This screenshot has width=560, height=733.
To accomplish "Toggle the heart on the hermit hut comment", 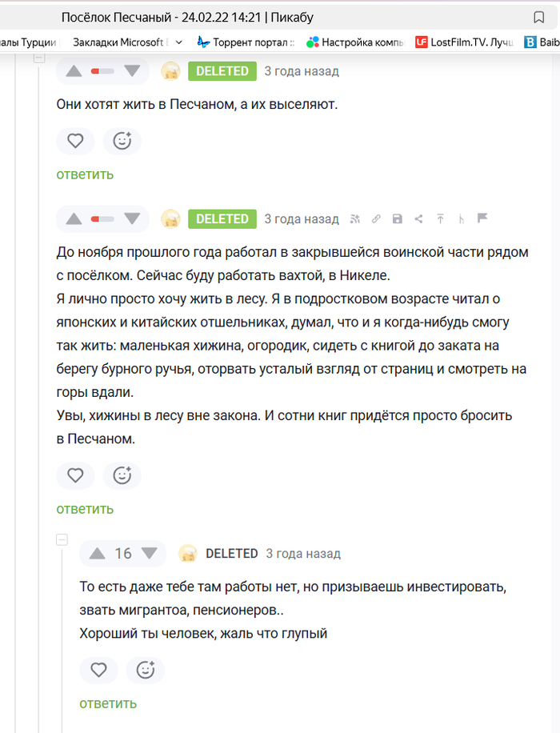I will [x=75, y=475].
